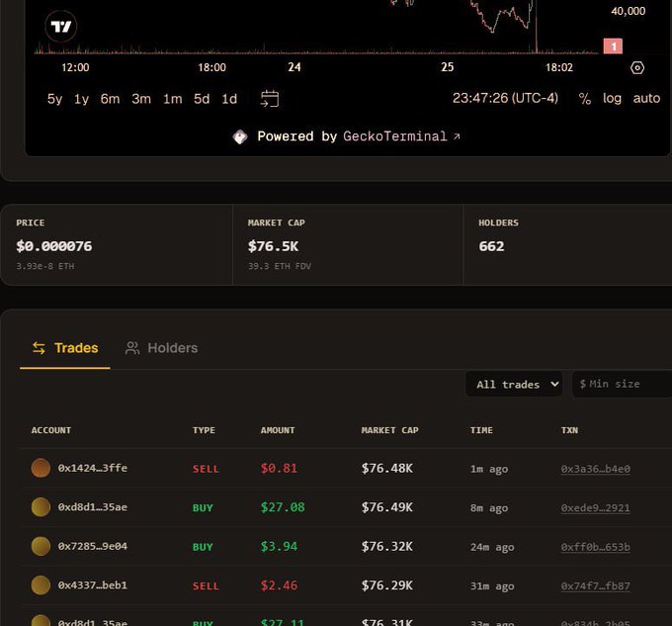Click the $27.08 buy amount
Image resolution: width=672 pixels, height=626 pixels.
point(283,506)
